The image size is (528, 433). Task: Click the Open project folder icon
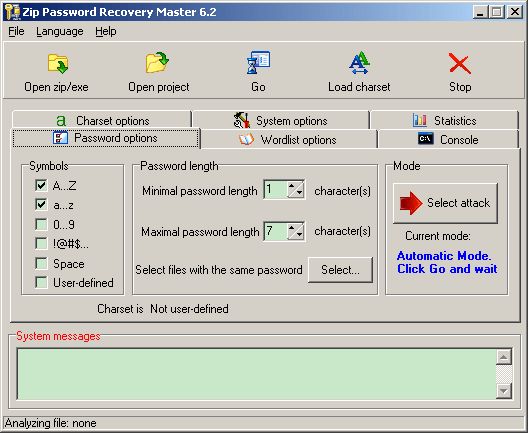157,62
